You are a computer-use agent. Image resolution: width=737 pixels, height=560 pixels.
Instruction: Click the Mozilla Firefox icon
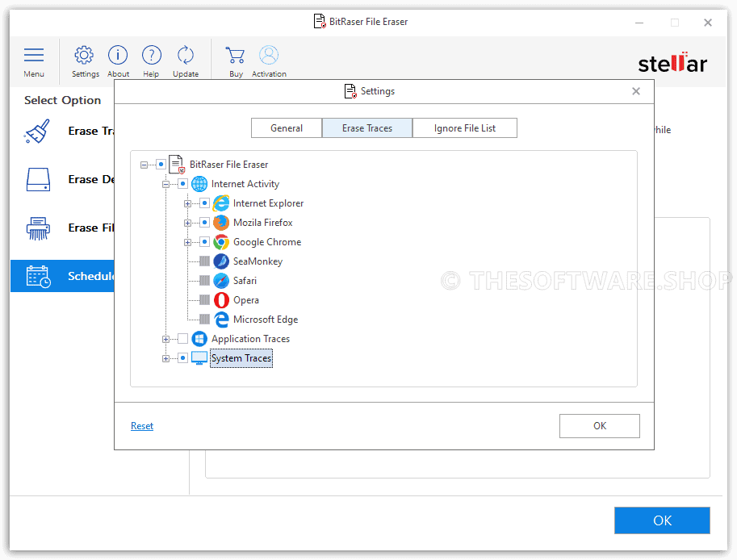[x=221, y=223]
